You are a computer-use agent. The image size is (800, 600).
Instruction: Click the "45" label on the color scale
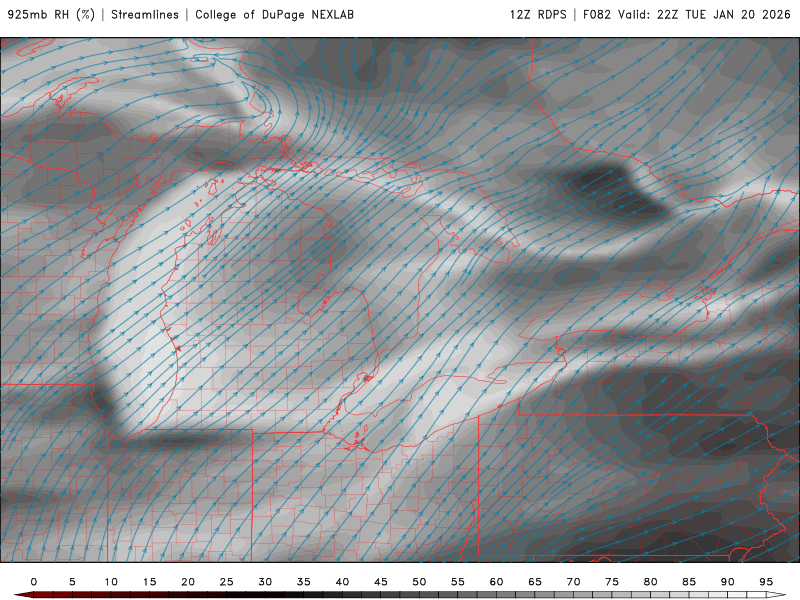[x=381, y=582]
